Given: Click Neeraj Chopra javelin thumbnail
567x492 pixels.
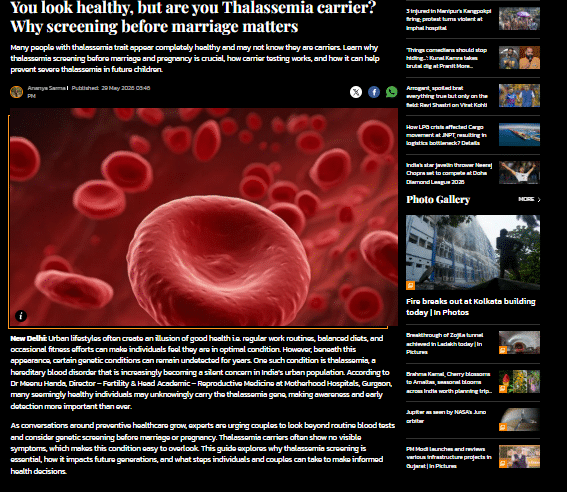Looking at the screenshot, I should (x=519, y=172).
